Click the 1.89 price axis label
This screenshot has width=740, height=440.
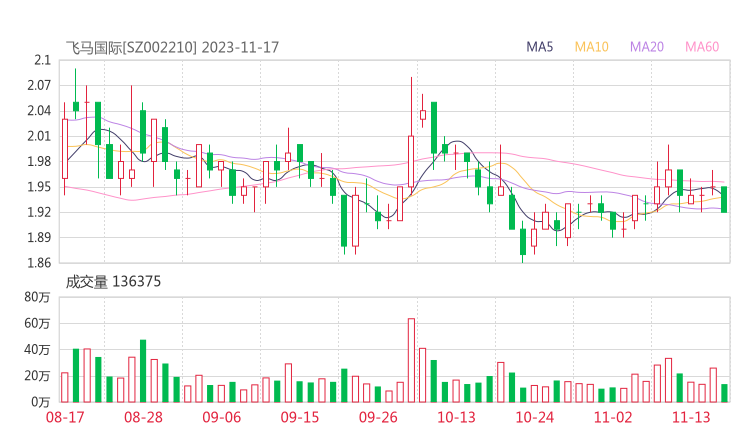[39, 237]
